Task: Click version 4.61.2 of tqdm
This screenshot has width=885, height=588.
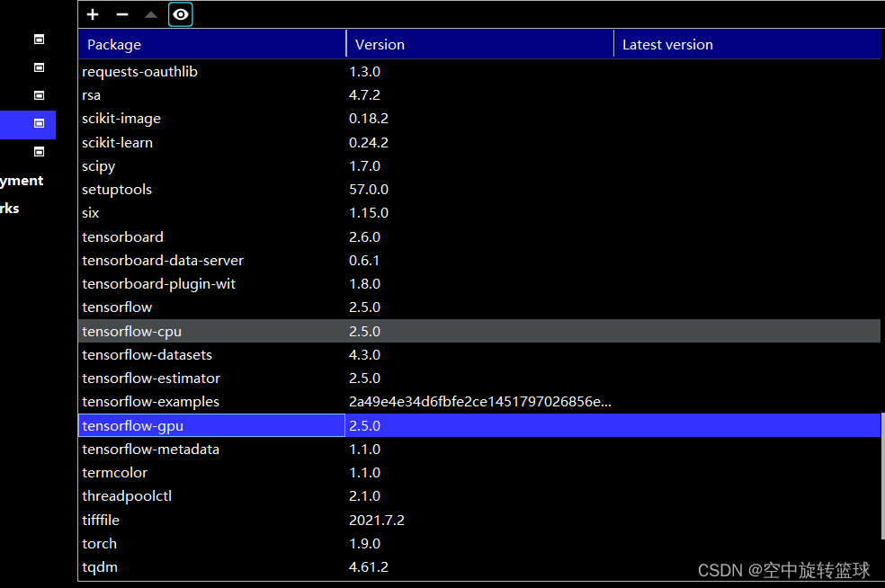Action: [369, 567]
